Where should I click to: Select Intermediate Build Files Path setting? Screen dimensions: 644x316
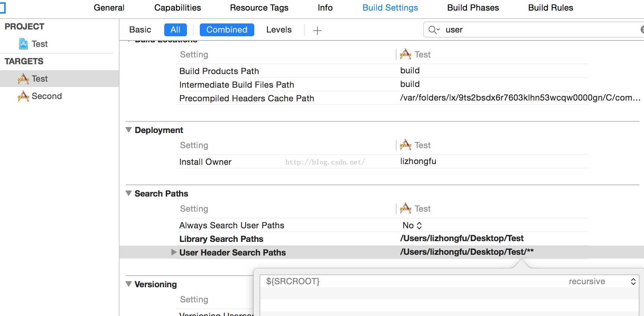(236, 85)
